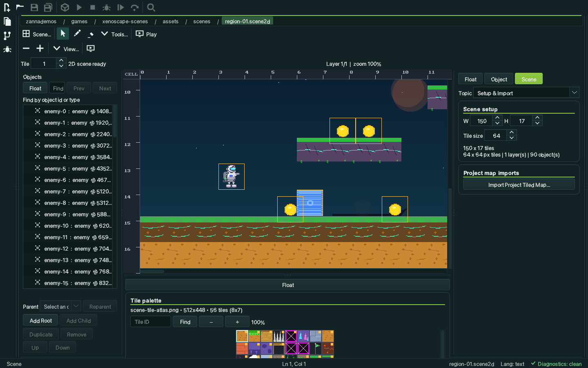Open xenoscape-scenes breadcrumb
The height and width of the screenshot is (368, 588).
(125, 21)
